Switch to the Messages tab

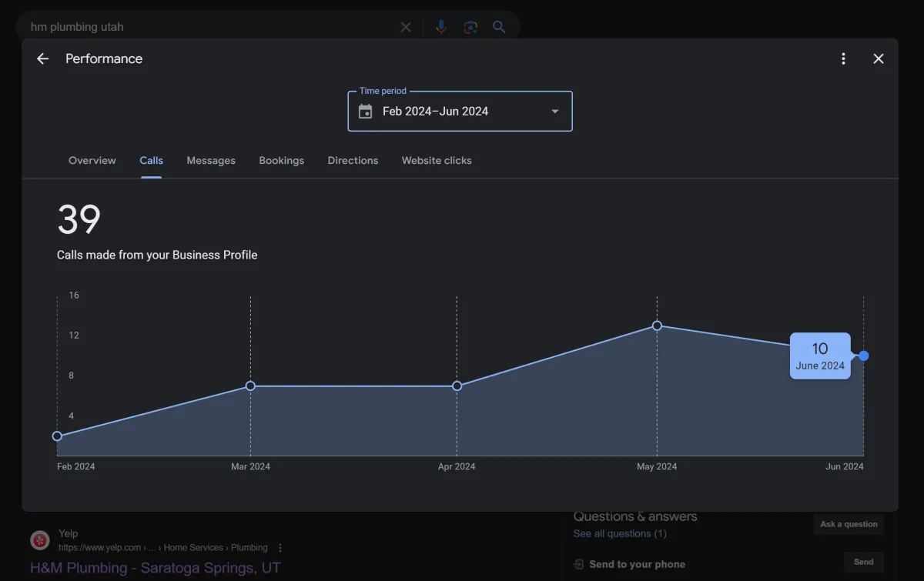[x=211, y=161]
